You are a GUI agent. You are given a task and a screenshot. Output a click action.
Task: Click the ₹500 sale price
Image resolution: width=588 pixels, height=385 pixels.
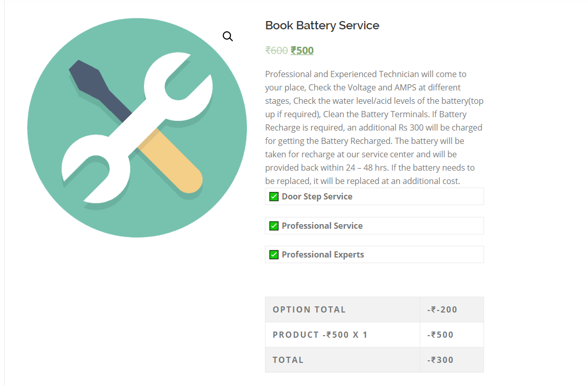point(302,50)
